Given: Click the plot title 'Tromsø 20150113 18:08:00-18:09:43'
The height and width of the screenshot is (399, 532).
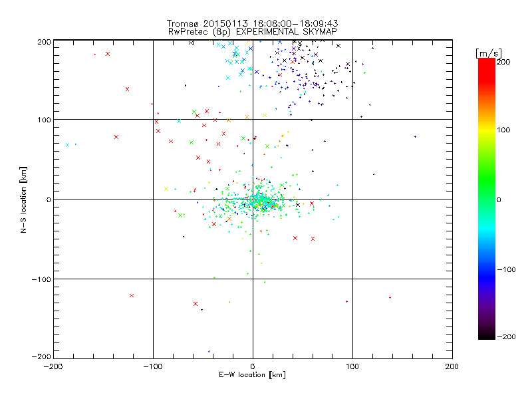Looking at the screenshot, I should click(252, 23).
